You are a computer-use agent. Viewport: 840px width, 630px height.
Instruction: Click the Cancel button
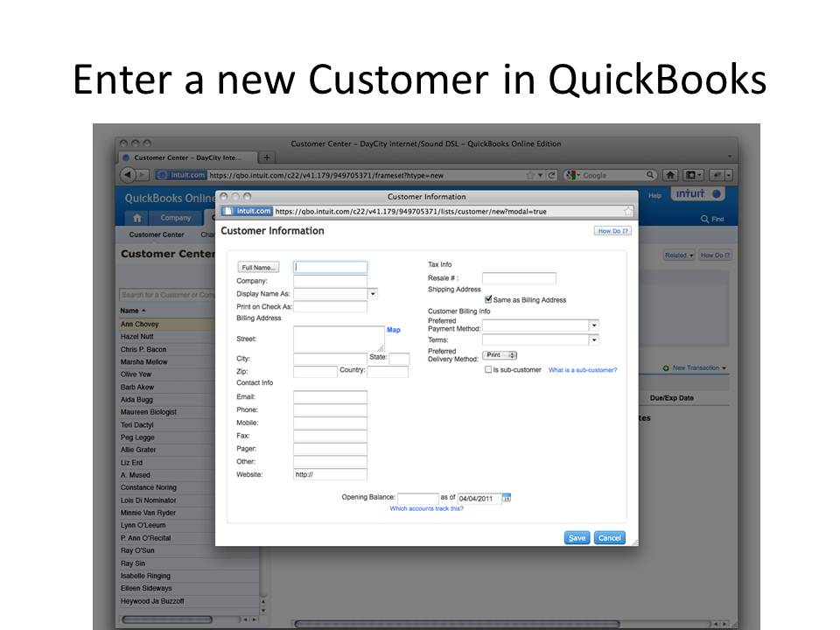[610, 538]
